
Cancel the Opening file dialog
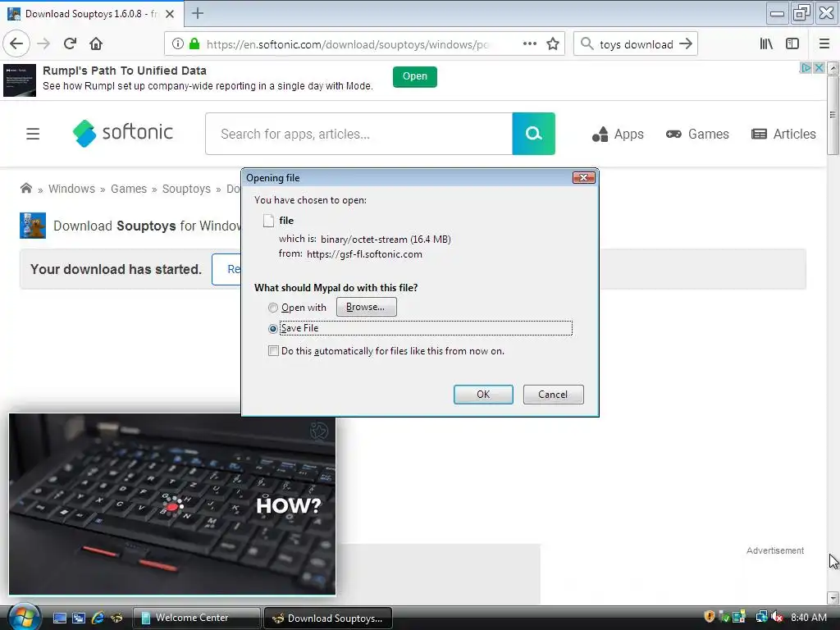click(x=554, y=395)
